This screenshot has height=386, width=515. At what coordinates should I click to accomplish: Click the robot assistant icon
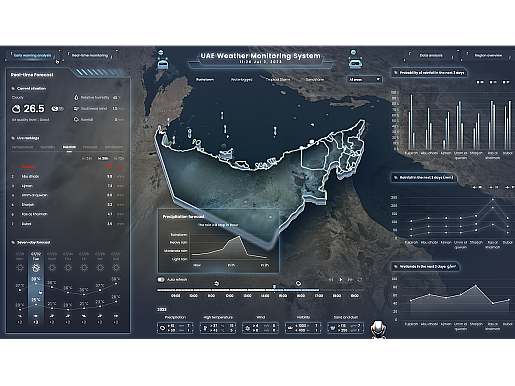pyautogui.click(x=378, y=330)
